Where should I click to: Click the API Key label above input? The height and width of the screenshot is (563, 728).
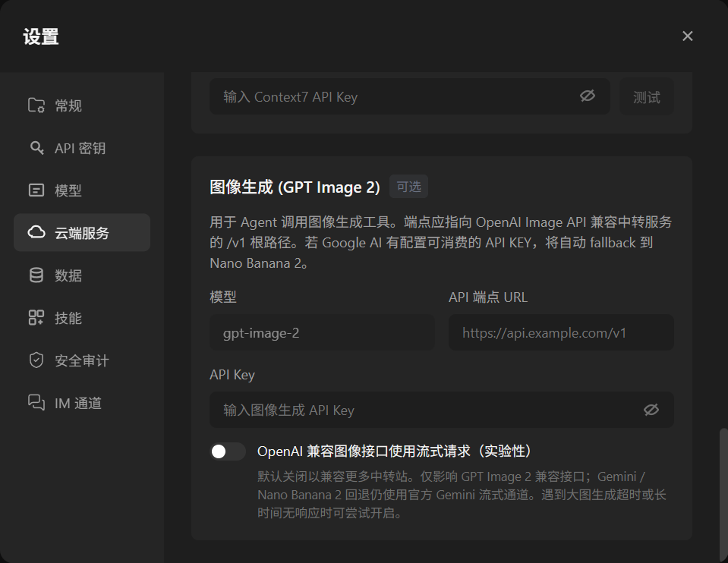232,375
